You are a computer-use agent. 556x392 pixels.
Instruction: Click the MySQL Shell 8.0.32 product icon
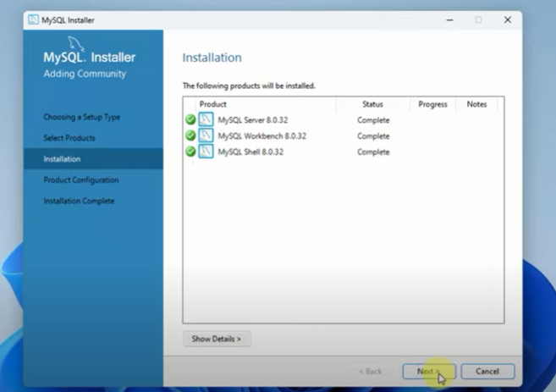(206, 152)
